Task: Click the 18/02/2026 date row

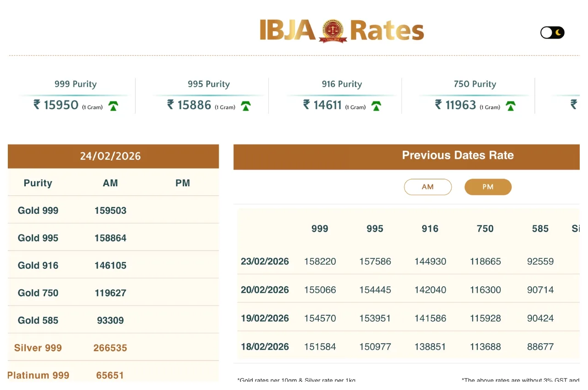Action: (265, 347)
